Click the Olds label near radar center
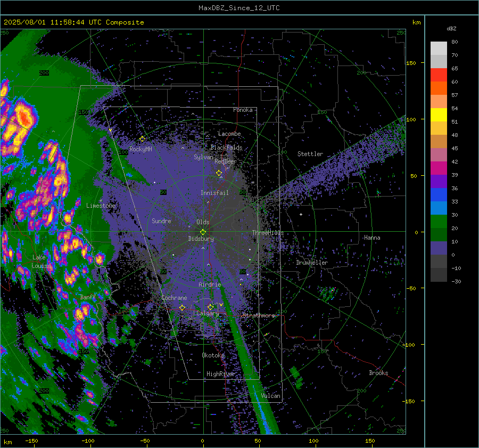The height and width of the screenshot is (448, 479). tap(203, 222)
